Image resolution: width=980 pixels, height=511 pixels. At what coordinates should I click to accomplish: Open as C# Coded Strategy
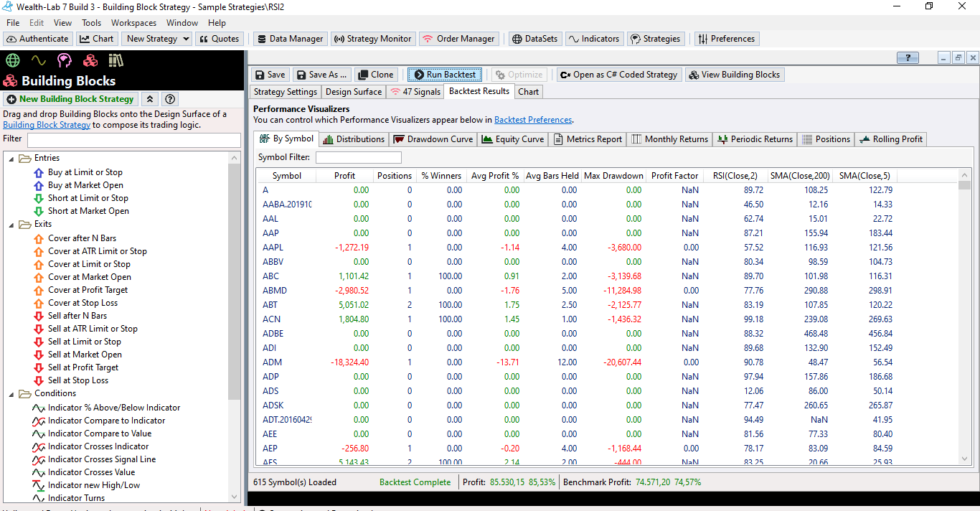tap(619, 75)
